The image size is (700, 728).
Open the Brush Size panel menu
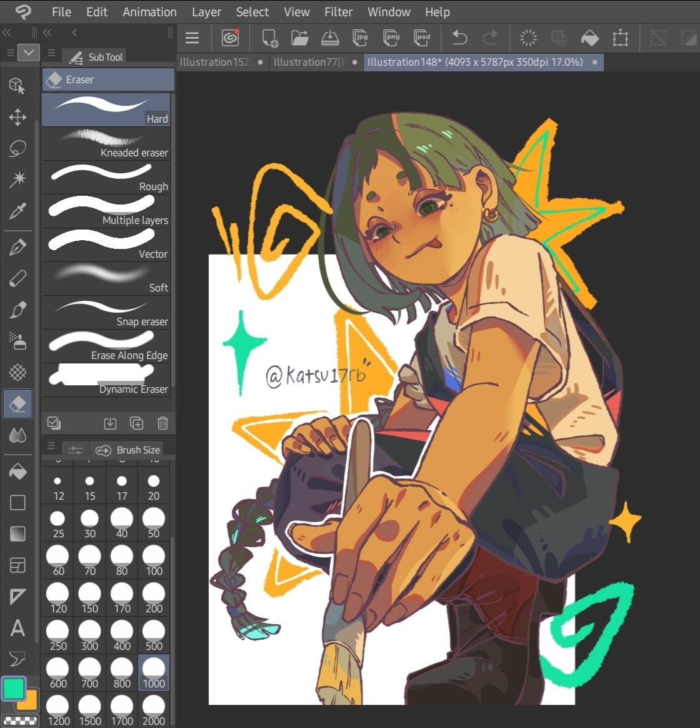(x=51, y=446)
